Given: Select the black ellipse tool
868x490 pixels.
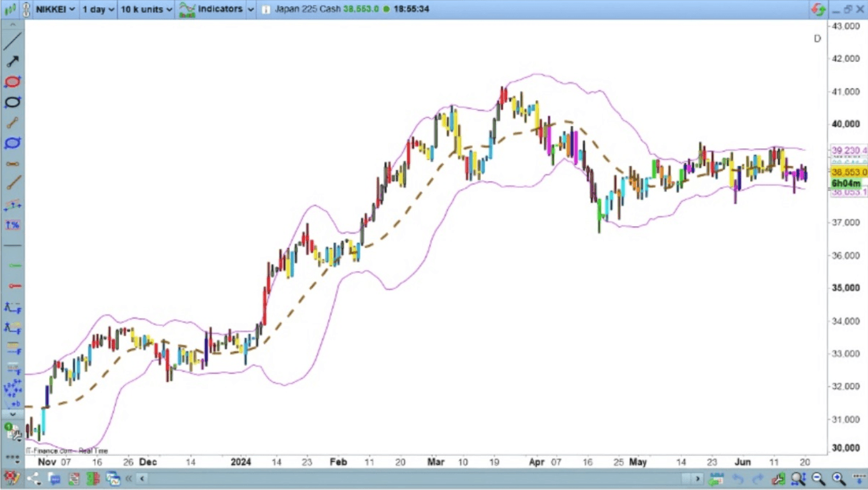Looking at the screenshot, I should click(12, 102).
